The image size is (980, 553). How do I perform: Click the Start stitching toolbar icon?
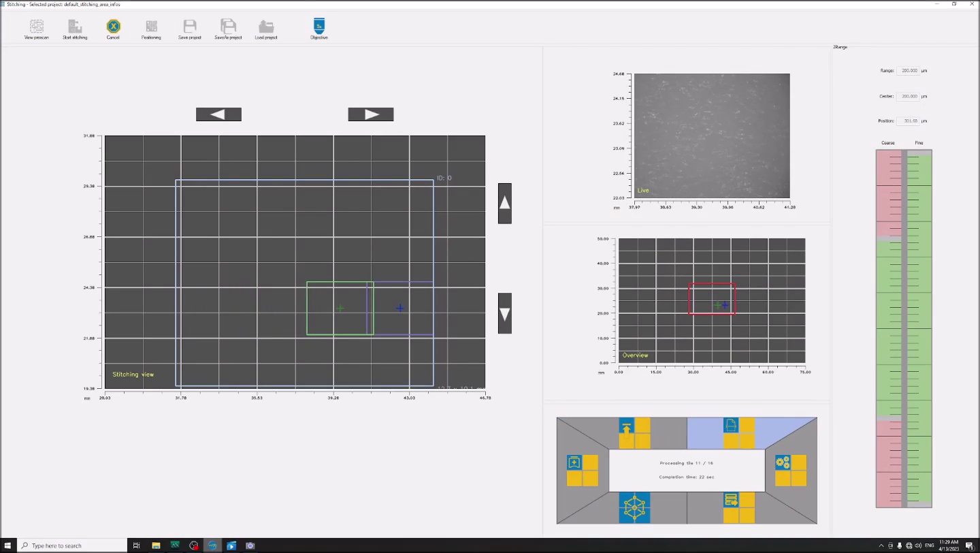(x=75, y=27)
